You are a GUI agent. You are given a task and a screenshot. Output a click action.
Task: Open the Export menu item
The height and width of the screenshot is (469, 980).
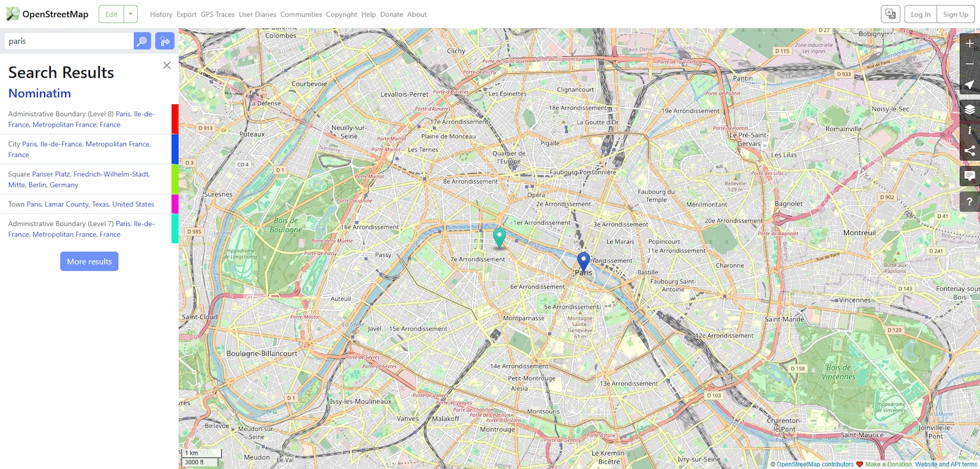coord(186,14)
